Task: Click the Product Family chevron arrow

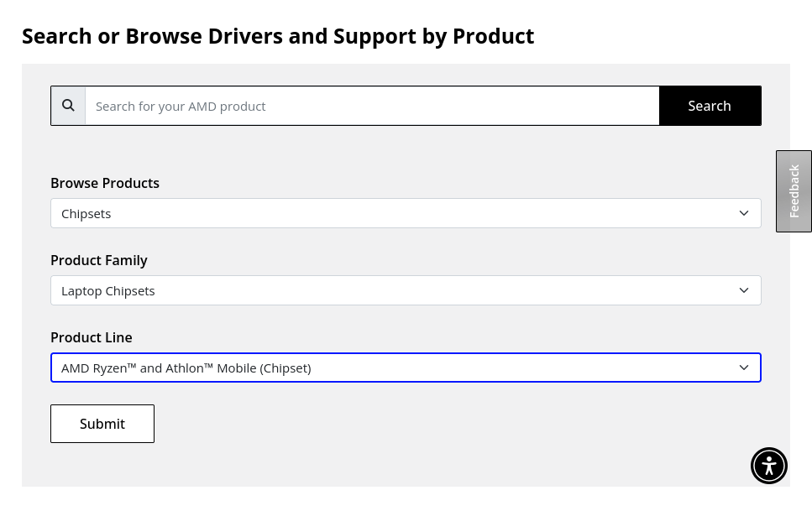Action: tap(744, 290)
